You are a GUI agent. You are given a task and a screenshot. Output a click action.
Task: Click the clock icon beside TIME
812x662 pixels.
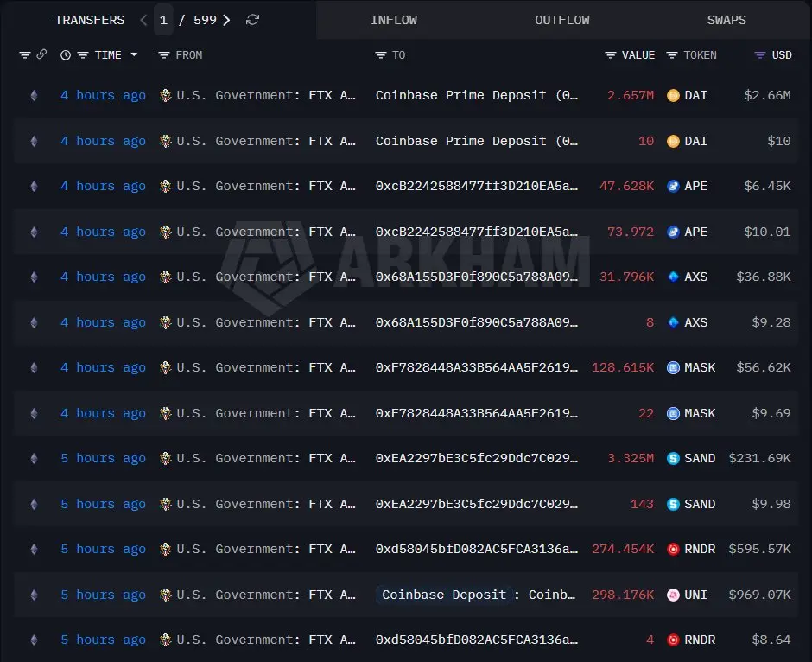tap(66, 55)
